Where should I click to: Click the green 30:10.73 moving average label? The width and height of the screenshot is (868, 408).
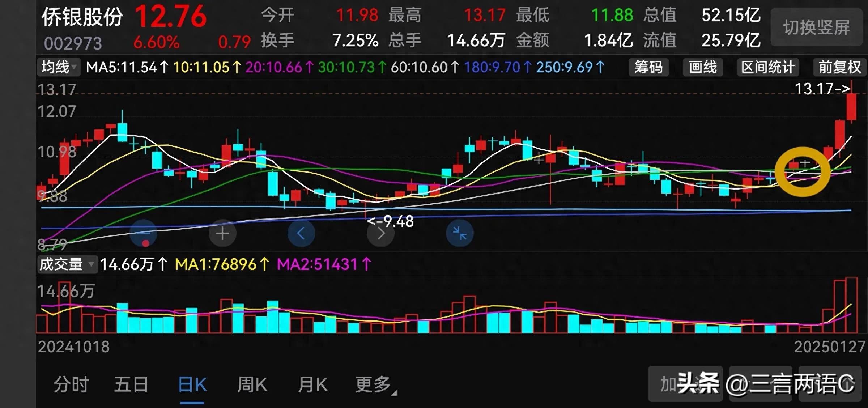pos(353,68)
